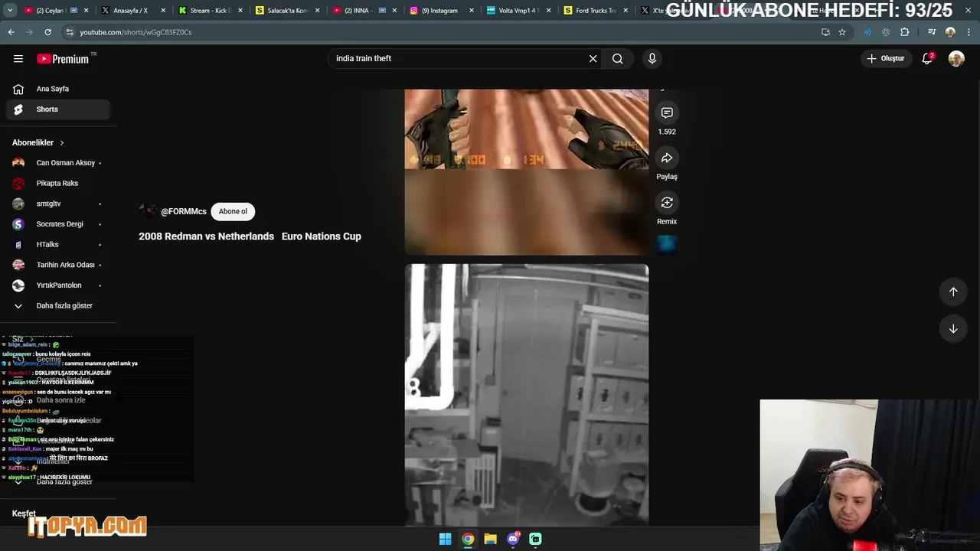This screenshot has width=980, height=551.
Task: Open the @FORMMcs channel link
Action: pyautogui.click(x=184, y=211)
